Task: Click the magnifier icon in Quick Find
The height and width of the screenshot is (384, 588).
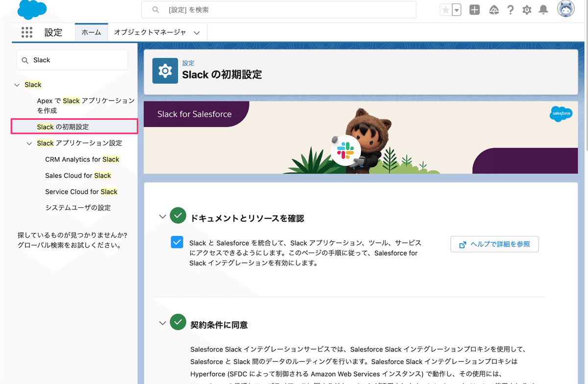Action: click(x=25, y=60)
